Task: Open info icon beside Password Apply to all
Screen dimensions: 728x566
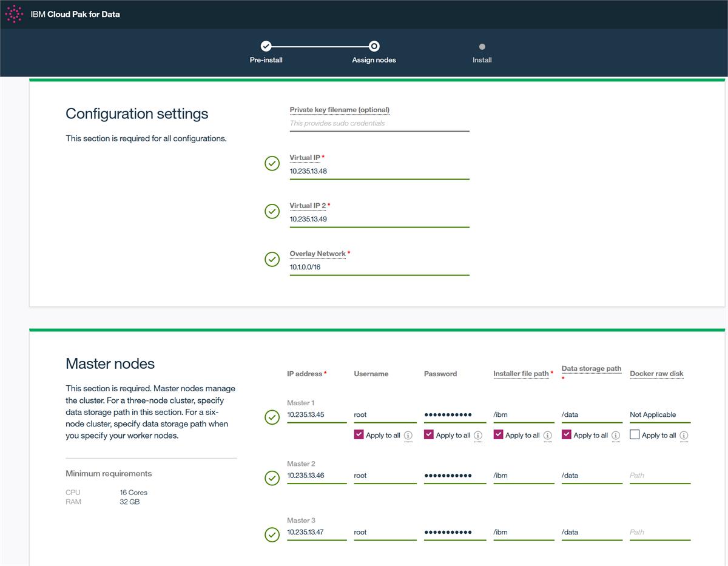Action: (x=478, y=435)
